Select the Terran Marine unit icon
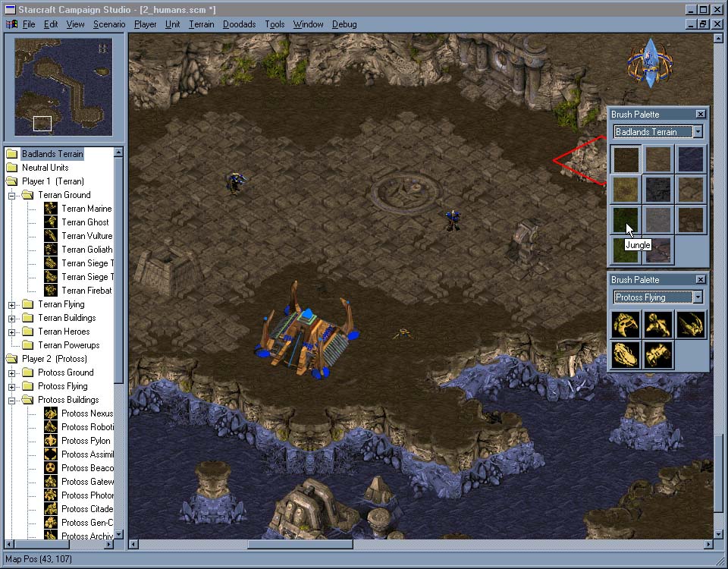Screen dimensions: 728x569 [x=51, y=209]
